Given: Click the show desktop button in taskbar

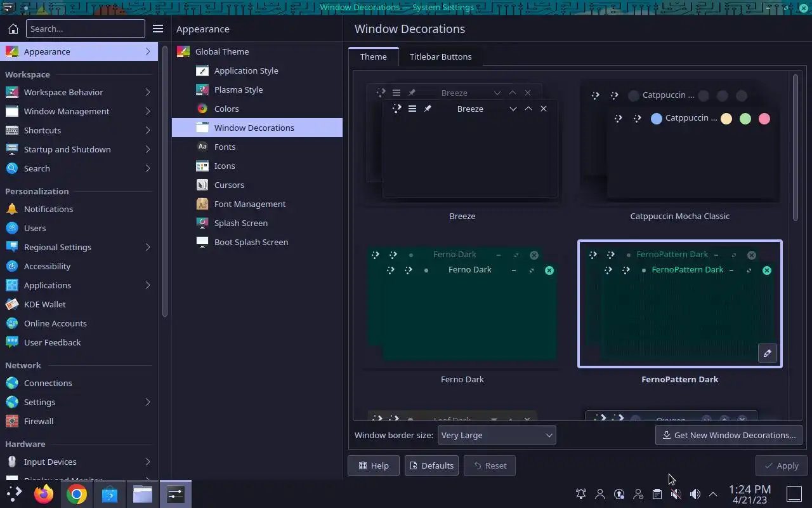Looking at the screenshot, I should pos(794,494).
